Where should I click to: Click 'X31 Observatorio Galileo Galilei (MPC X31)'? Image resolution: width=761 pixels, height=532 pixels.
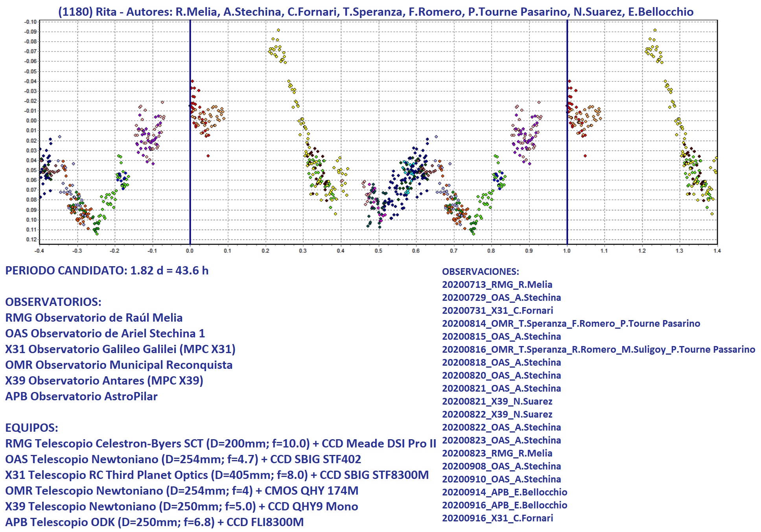pos(120,349)
